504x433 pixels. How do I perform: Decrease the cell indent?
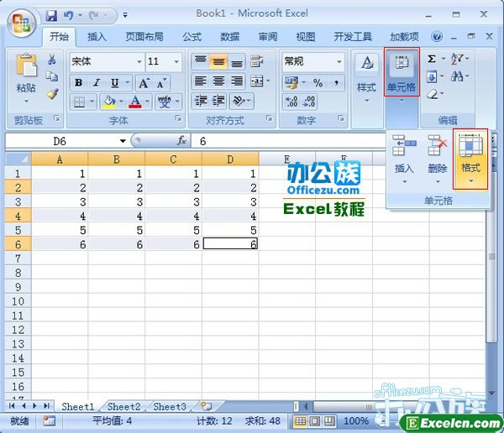pyautogui.click(x=201, y=102)
